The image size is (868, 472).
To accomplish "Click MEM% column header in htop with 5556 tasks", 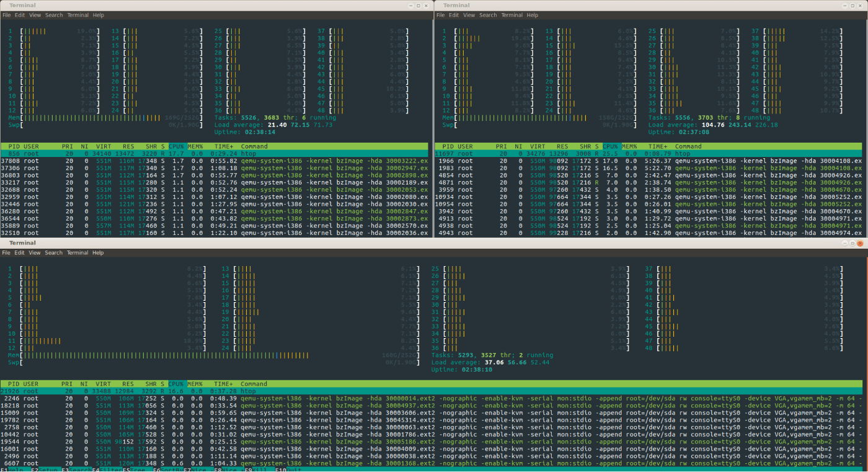I will coord(629,146).
